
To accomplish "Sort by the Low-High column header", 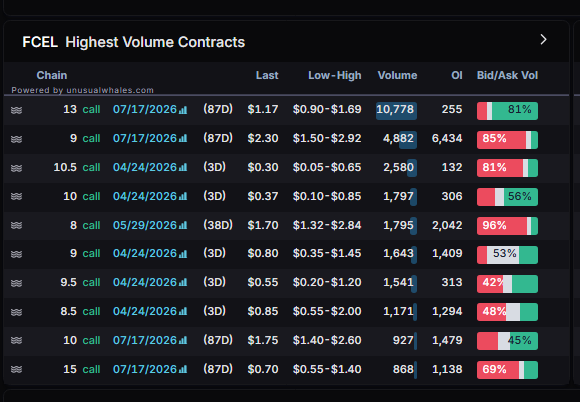I will 335,75.
